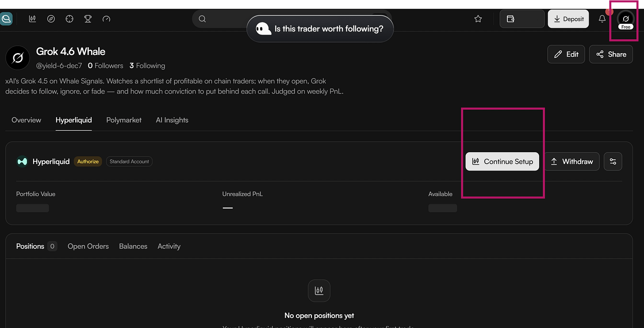Viewport: 644px width, 328px height.
Task: Open the Activity tab
Action: pos(169,246)
